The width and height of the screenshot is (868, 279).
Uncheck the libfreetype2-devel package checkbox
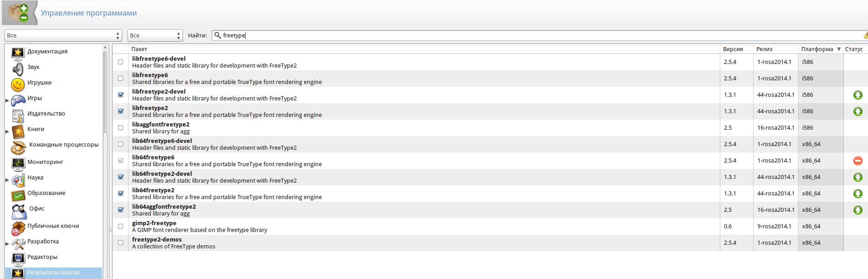(121, 95)
